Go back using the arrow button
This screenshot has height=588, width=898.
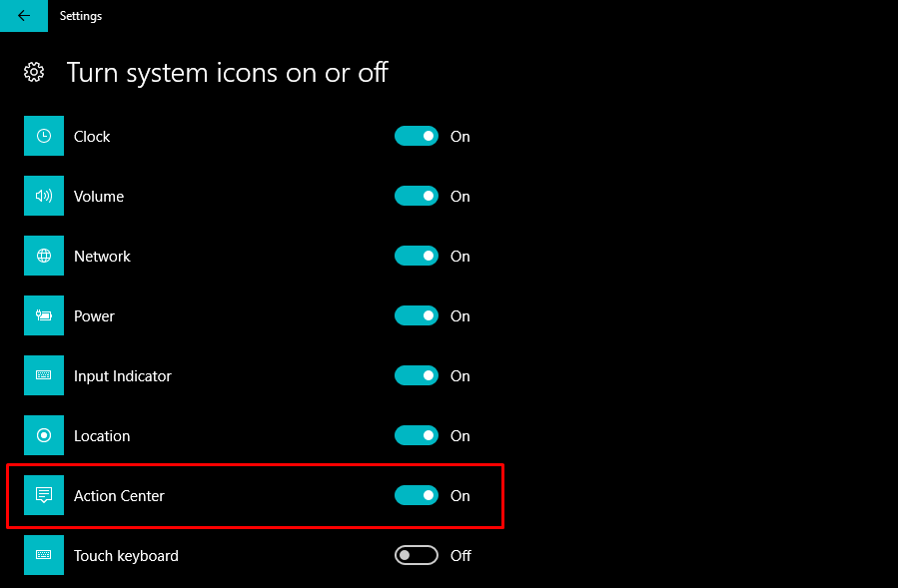tap(24, 16)
